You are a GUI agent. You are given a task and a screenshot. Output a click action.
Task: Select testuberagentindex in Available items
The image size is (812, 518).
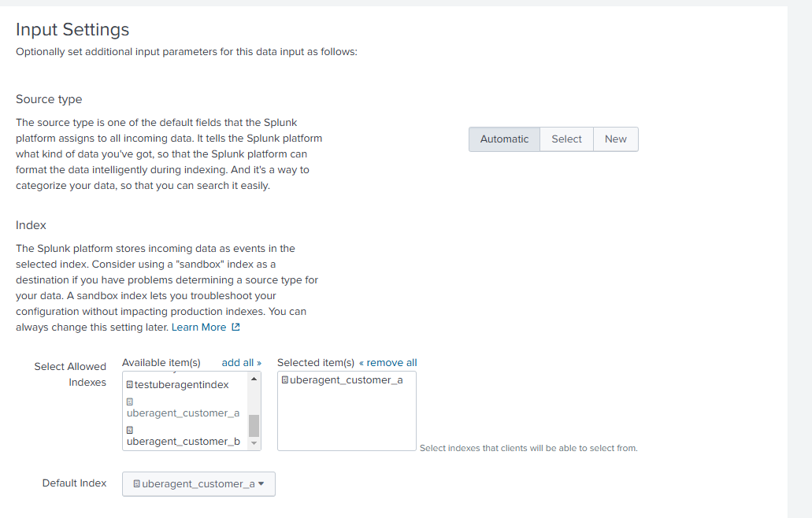[x=177, y=384]
